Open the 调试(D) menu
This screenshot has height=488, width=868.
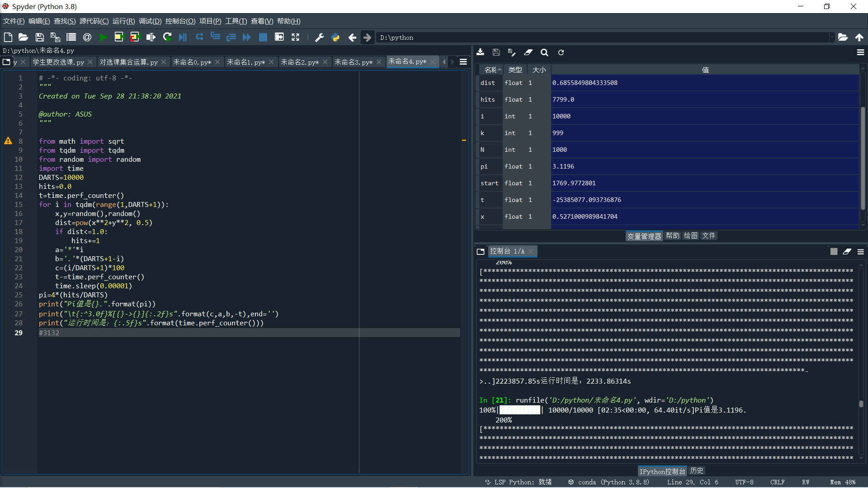150,21
